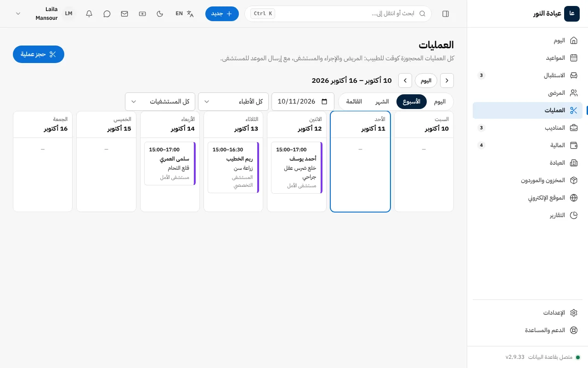Viewport: 588px width, 368px height.
Task: Open سلمى العمري surgery card
Action: click(x=170, y=163)
